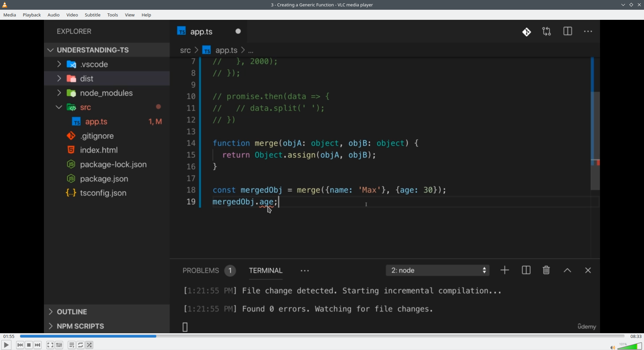Open the View menu

(x=130, y=15)
